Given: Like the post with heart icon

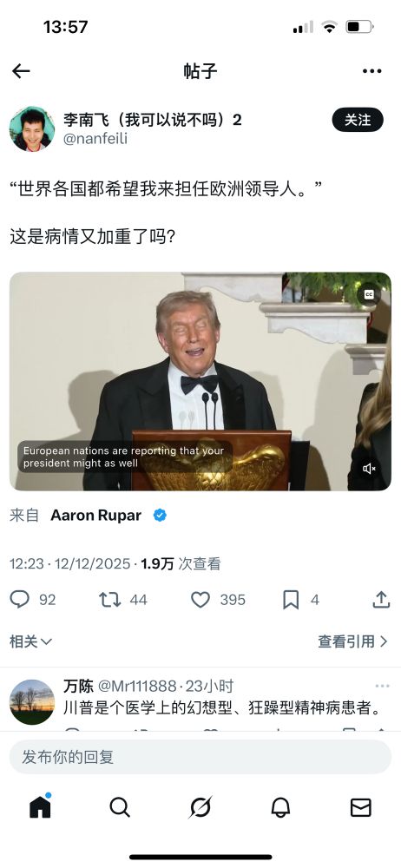Looking at the screenshot, I should 200,600.
